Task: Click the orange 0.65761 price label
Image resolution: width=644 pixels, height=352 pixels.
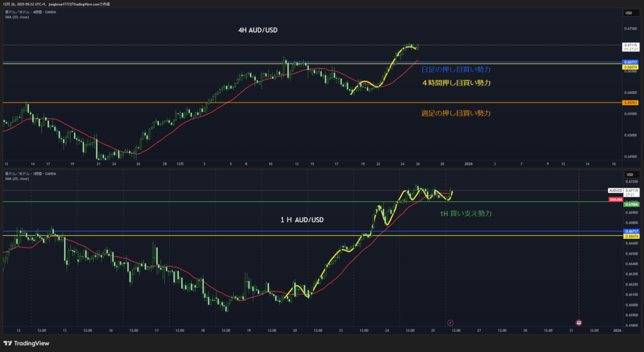Action: pyautogui.click(x=631, y=102)
